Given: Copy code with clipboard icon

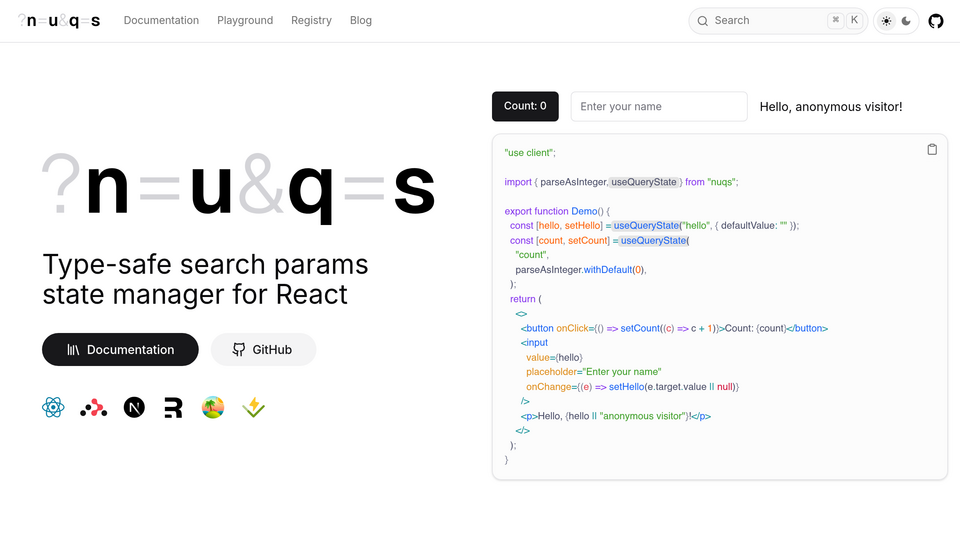Looking at the screenshot, I should 932,149.
